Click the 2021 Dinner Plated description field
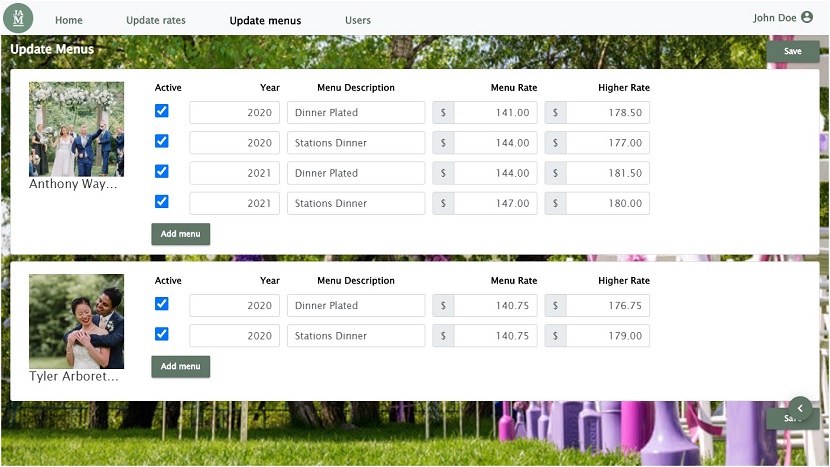830x467 pixels. (x=356, y=173)
